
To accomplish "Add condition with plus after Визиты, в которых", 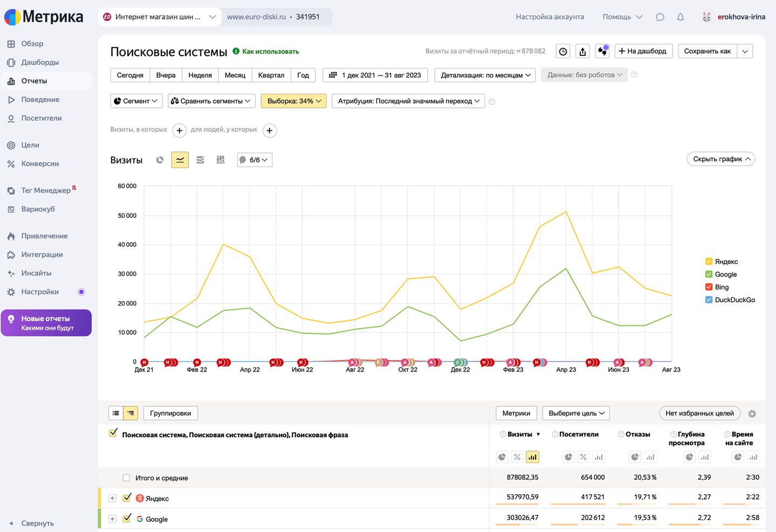I will point(179,130).
